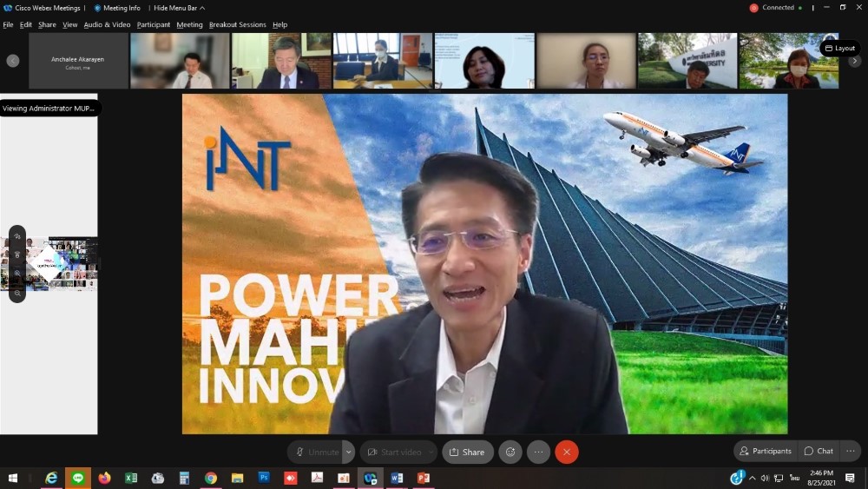This screenshot has height=489, width=868.
Task: Open the Participants panel
Action: tap(765, 451)
